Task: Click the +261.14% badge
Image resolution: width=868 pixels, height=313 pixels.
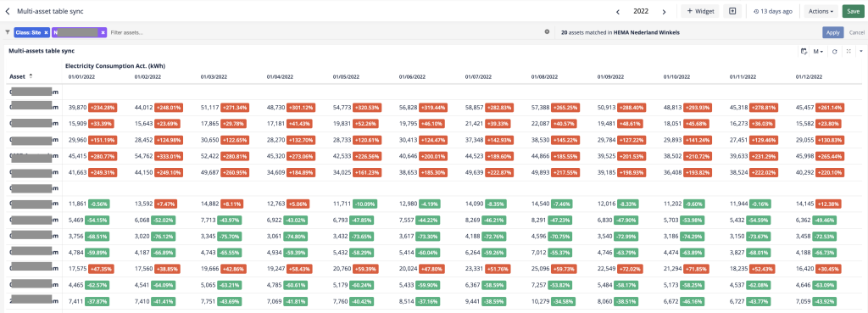Action: [x=831, y=107]
